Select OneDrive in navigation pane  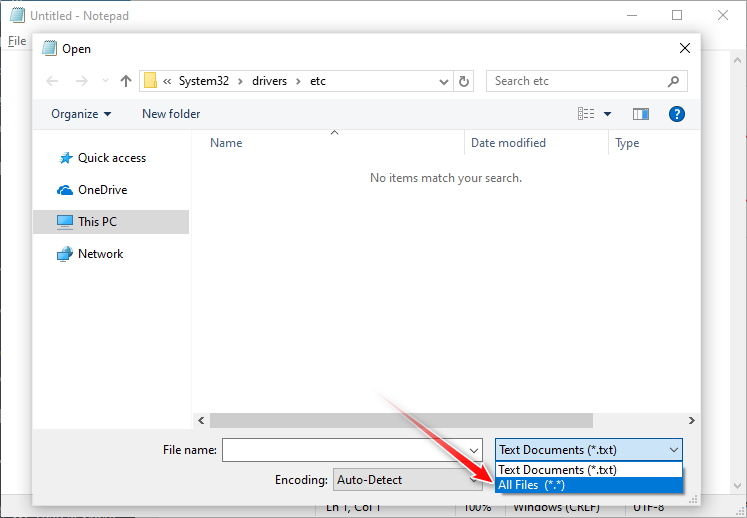(102, 190)
